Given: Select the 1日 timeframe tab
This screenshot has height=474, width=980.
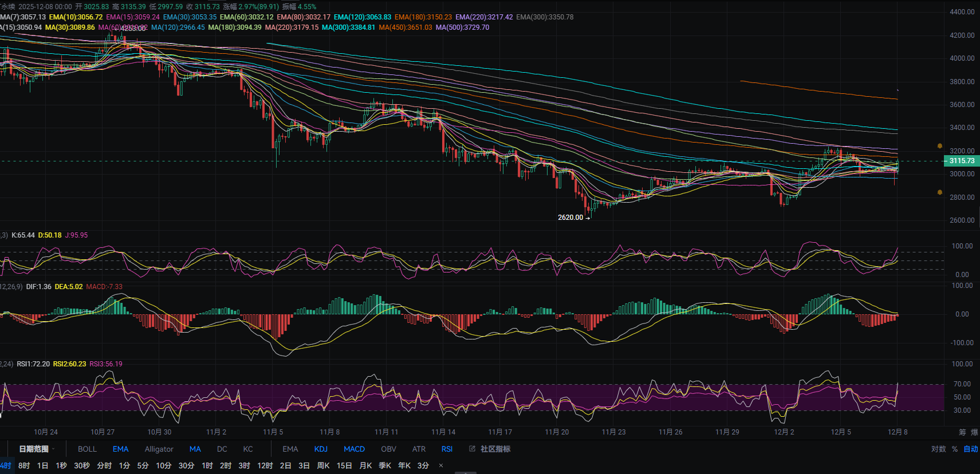Looking at the screenshot, I should [x=42, y=465].
